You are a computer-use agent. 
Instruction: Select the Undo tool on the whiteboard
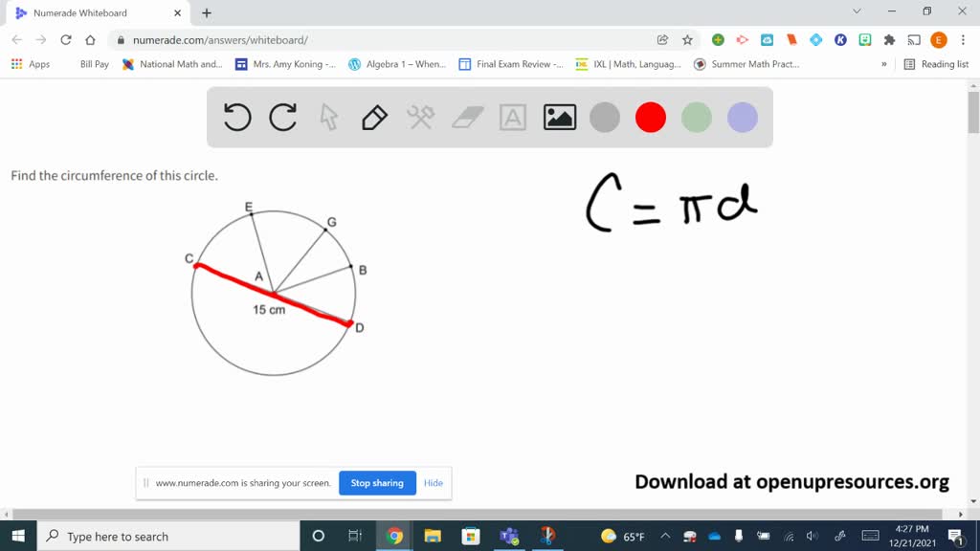(x=236, y=117)
